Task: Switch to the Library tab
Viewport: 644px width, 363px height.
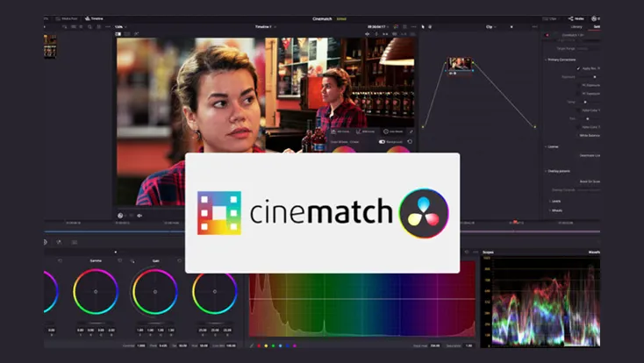Action: (576, 26)
